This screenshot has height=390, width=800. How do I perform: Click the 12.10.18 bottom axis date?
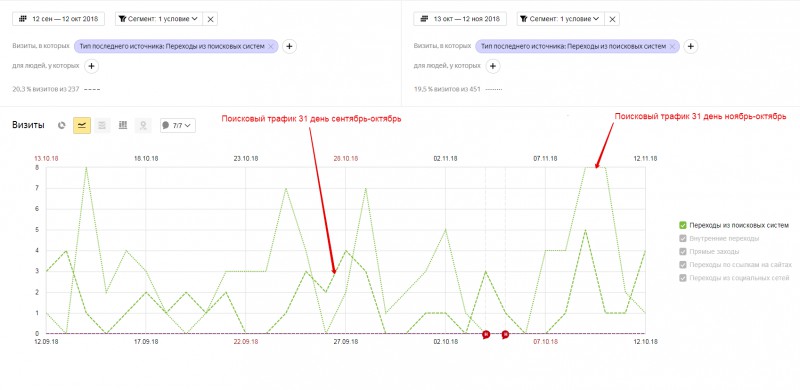tap(645, 342)
